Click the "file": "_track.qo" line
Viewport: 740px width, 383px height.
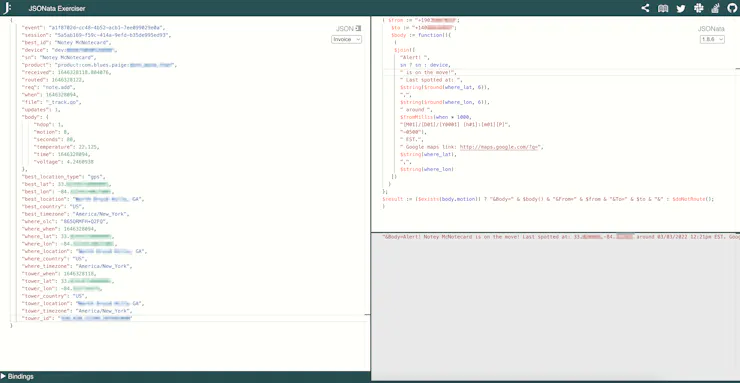[52, 102]
